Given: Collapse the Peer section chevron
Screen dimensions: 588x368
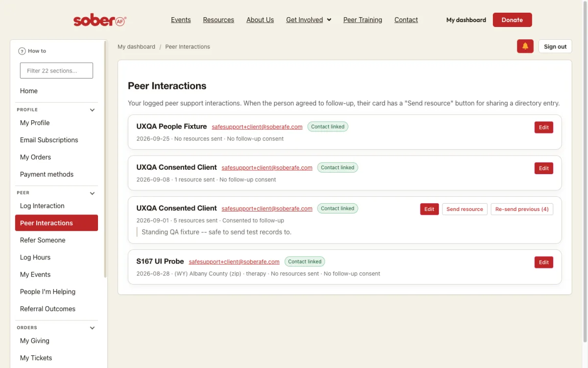Looking at the screenshot, I should click(x=92, y=193).
